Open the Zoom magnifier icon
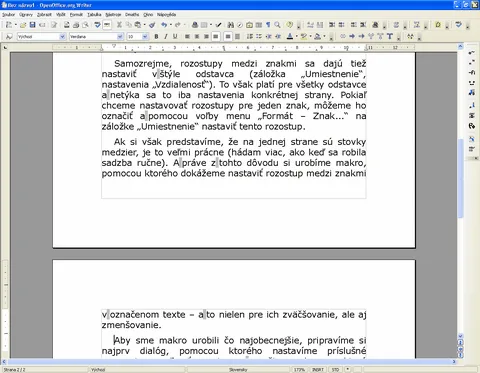480x373 pixels. (x=277, y=25)
